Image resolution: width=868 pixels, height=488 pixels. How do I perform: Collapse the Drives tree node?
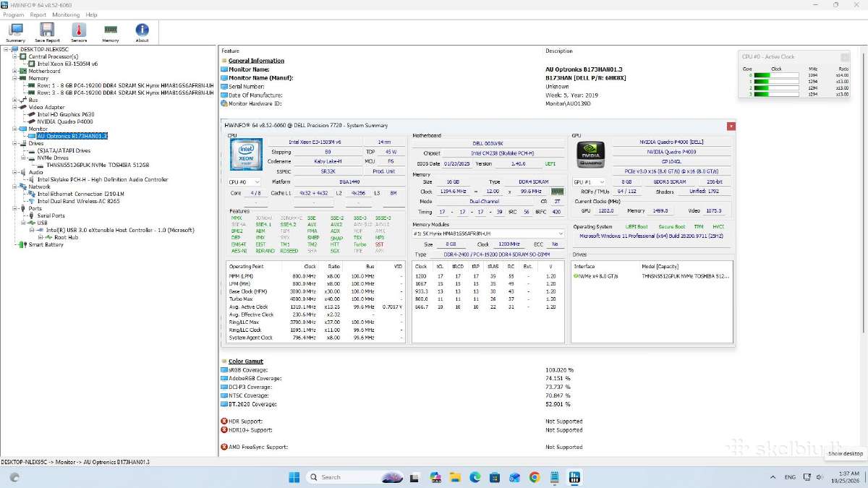pyautogui.click(x=15, y=143)
